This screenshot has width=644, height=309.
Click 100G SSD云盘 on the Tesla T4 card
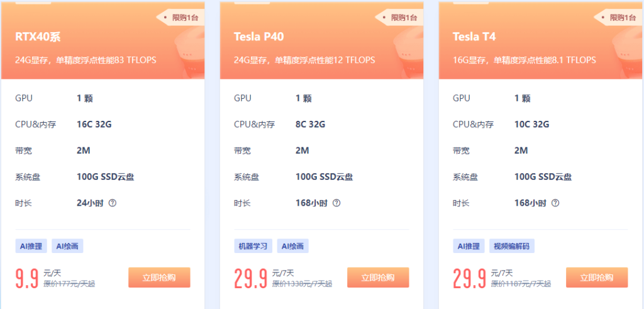click(543, 177)
